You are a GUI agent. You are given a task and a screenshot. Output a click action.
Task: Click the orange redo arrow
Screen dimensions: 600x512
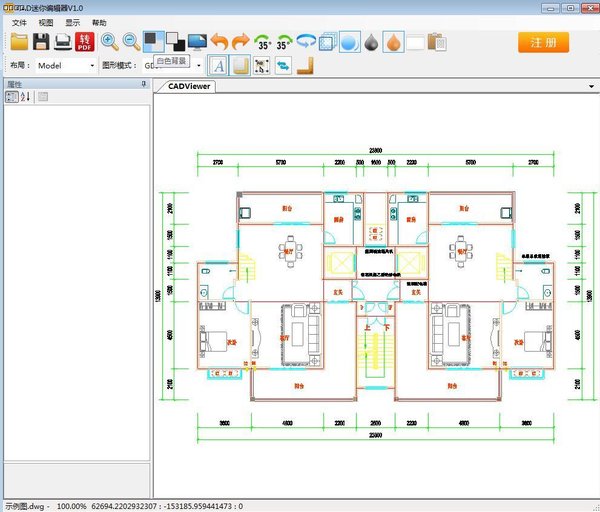coord(241,42)
